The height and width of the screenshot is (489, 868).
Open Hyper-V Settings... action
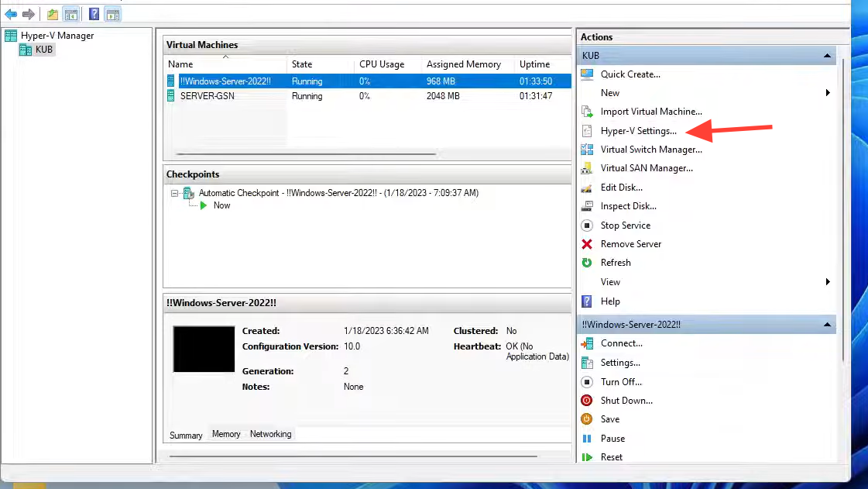tap(638, 131)
